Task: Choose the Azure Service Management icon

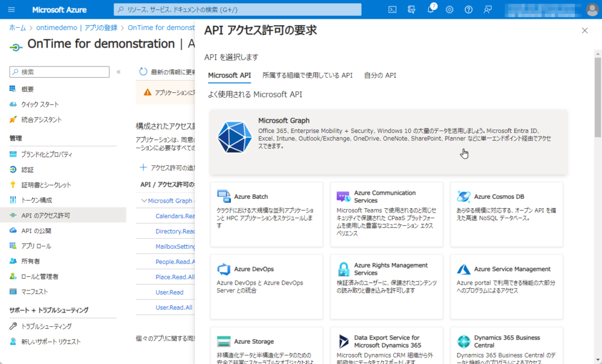Action: pos(463,269)
